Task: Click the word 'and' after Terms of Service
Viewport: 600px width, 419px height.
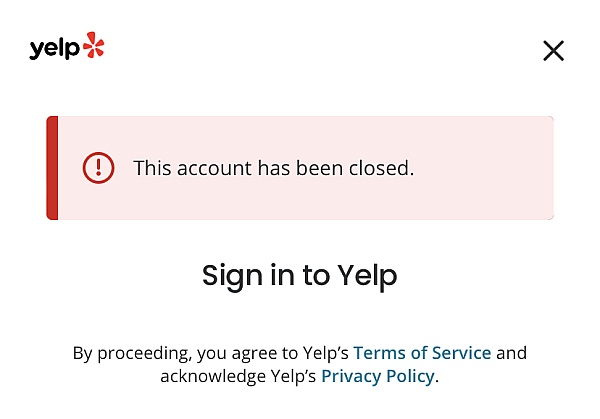Action: click(x=512, y=353)
